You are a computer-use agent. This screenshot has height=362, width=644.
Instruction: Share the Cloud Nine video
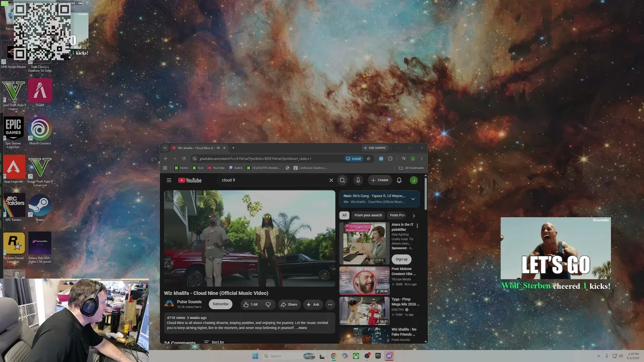click(288, 304)
